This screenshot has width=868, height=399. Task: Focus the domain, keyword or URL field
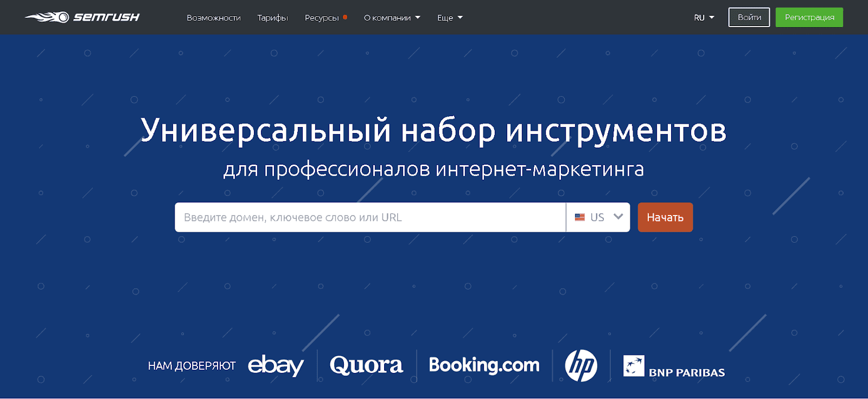[370, 217]
